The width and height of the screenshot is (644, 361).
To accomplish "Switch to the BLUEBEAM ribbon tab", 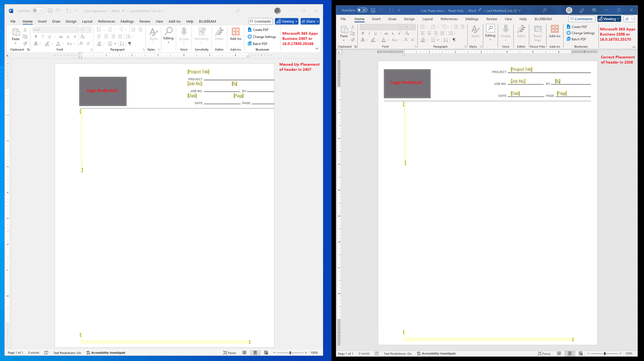I will (x=207, y=21).
